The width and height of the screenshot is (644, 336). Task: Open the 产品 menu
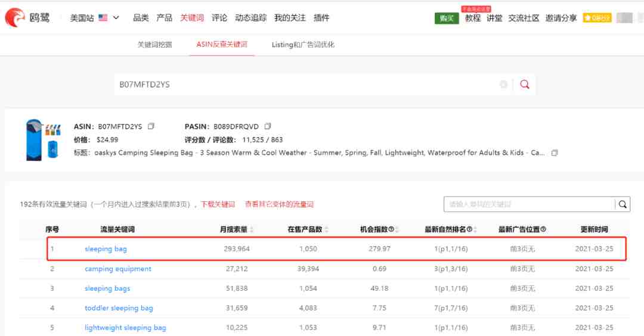click(x=165, y=18)
